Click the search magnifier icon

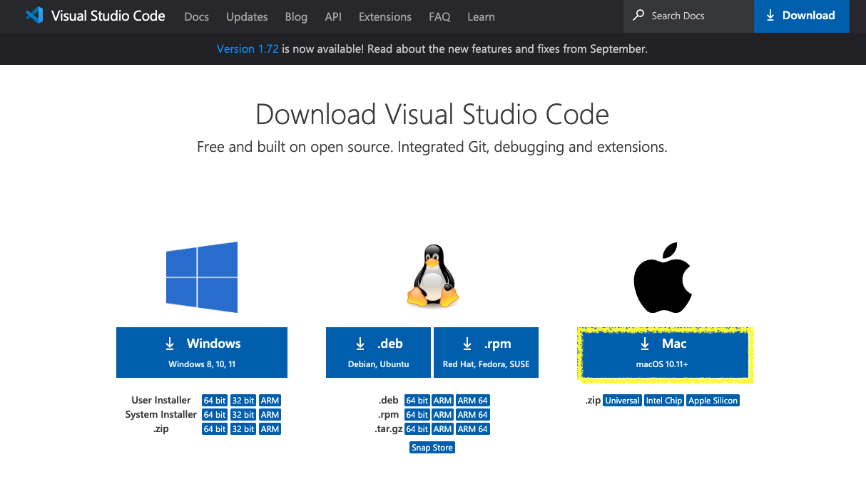pyautogui.click(x=638, y=15)
